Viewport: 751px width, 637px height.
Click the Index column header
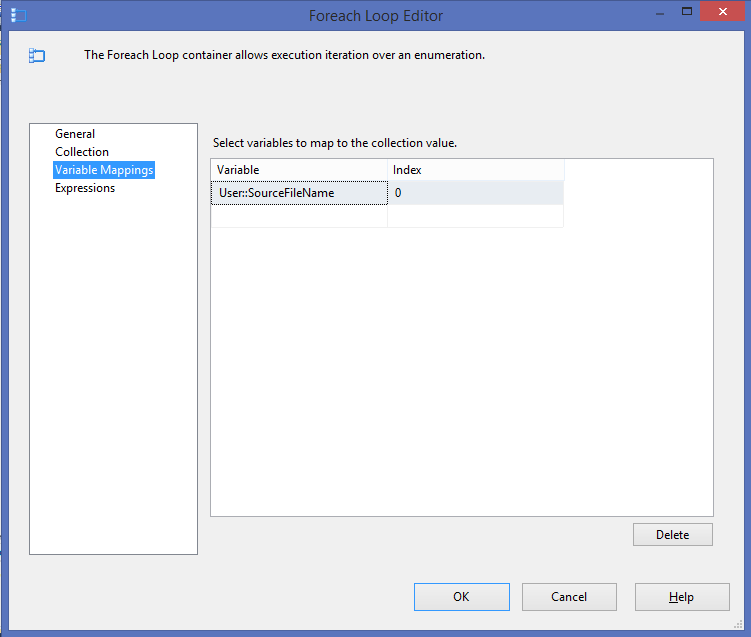coord(475,170)
